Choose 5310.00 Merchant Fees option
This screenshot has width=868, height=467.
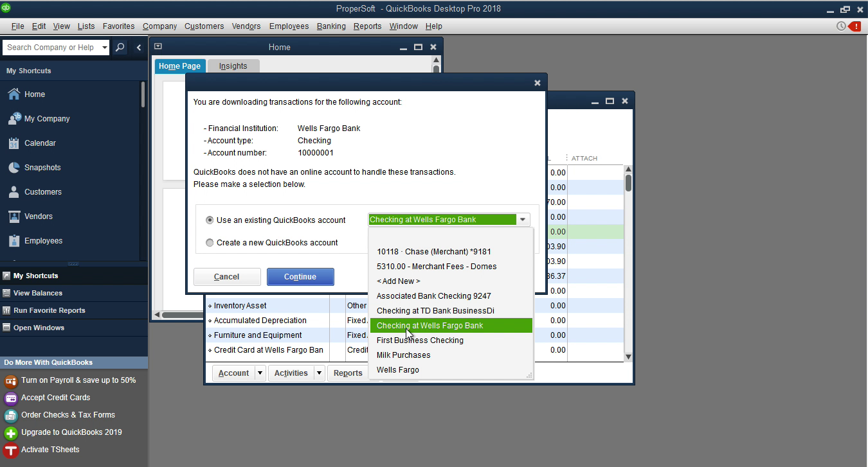coord(451,267)
